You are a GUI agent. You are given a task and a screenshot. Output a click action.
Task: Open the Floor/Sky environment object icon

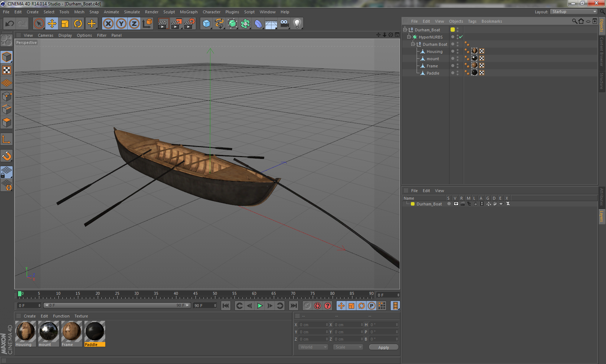271,24
